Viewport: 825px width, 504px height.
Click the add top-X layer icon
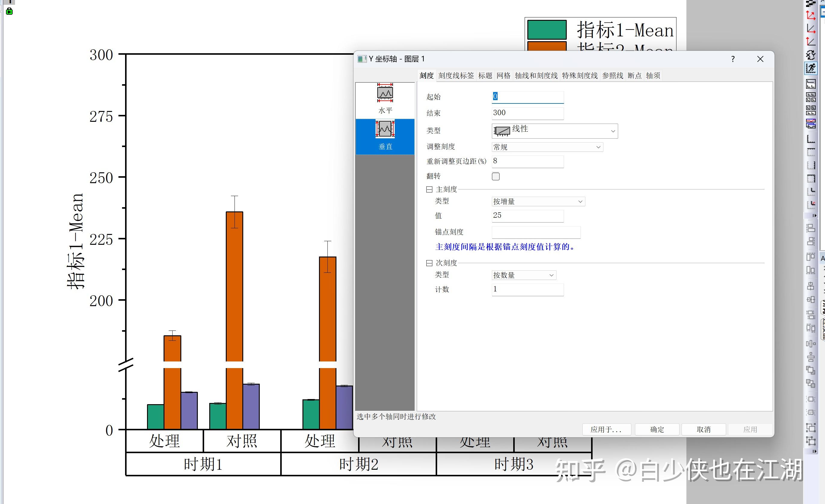click(x=811, y=152)
